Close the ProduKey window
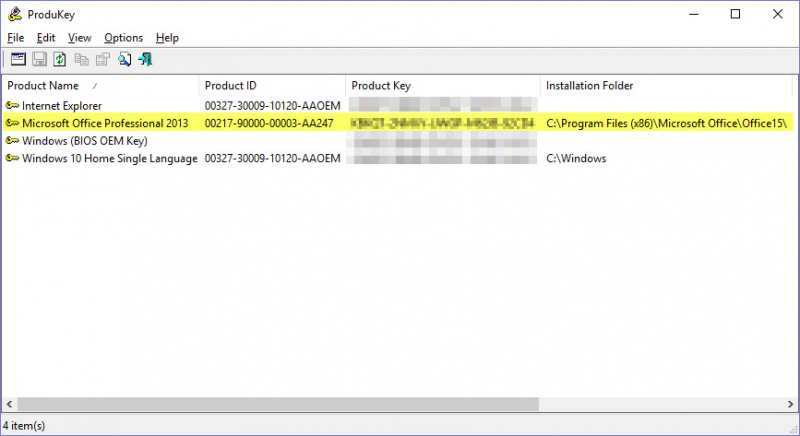800x436 pixels. click(778, 14)
